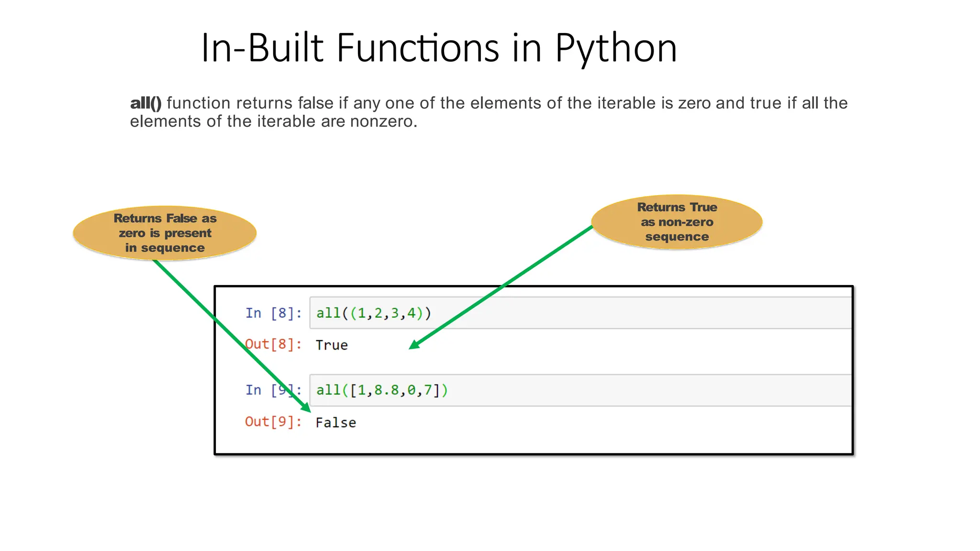980x551 pixels.
Task: Click the 'False' output value
Action: point(335,423)
